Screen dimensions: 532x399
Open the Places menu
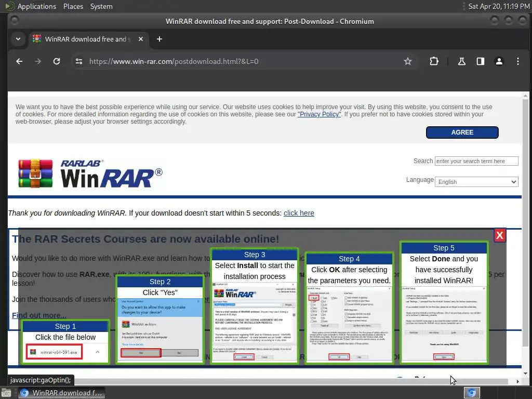click(73, 6)
